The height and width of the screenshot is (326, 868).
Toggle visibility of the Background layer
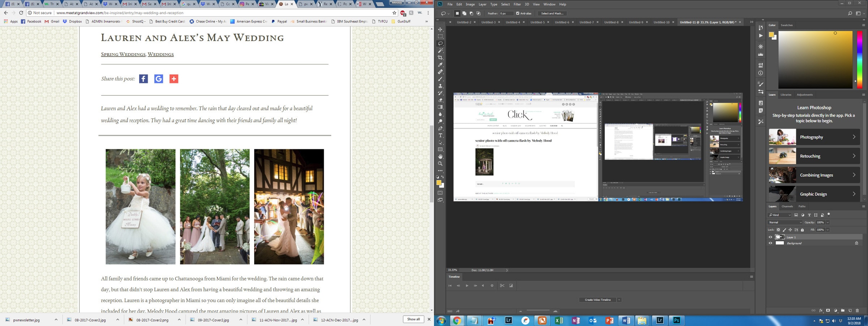pyautogui.click(x=770, y=243)
